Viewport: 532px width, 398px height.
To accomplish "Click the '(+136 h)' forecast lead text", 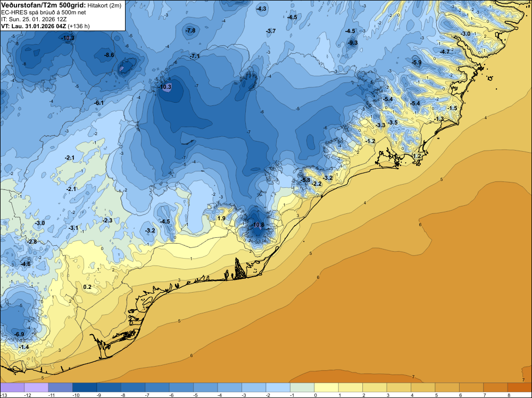I will point(79,26).
